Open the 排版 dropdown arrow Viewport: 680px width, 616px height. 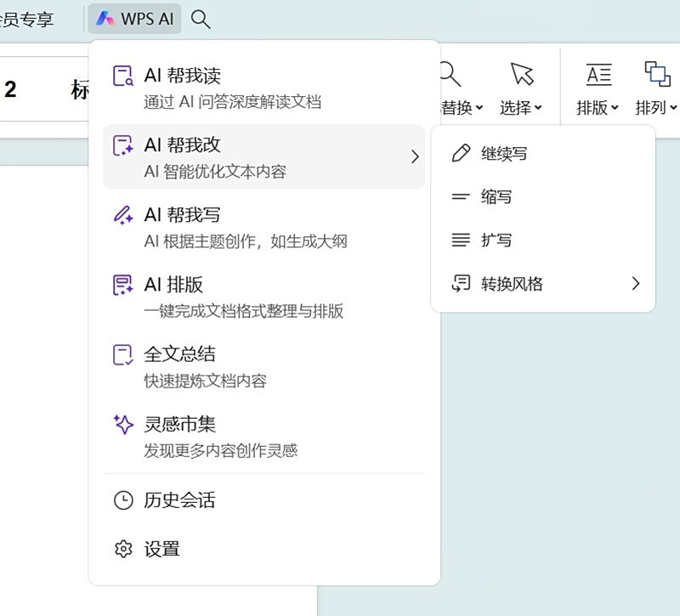point(614,109)
